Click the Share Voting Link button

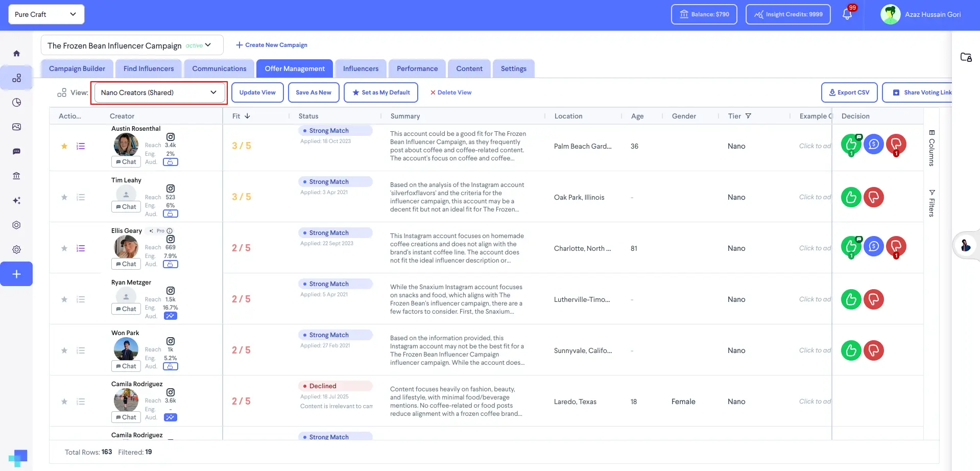click(x=917, y=92)
